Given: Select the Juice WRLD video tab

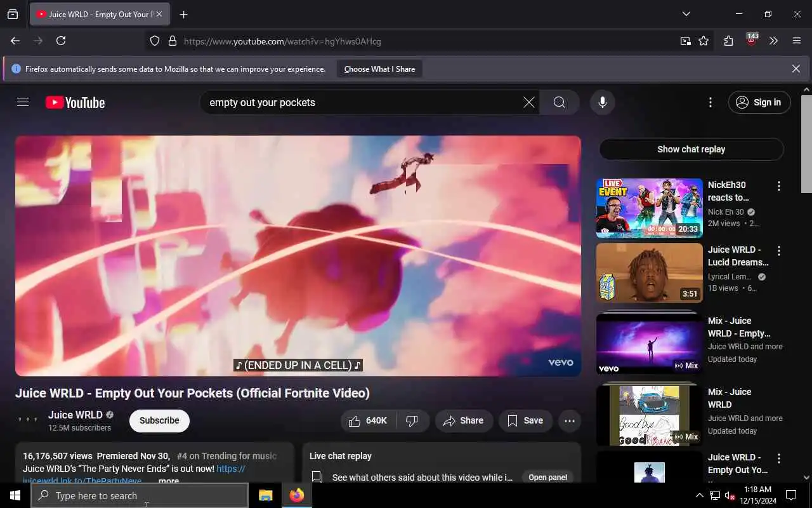Looking at the screenshot, I should [100, 14].
